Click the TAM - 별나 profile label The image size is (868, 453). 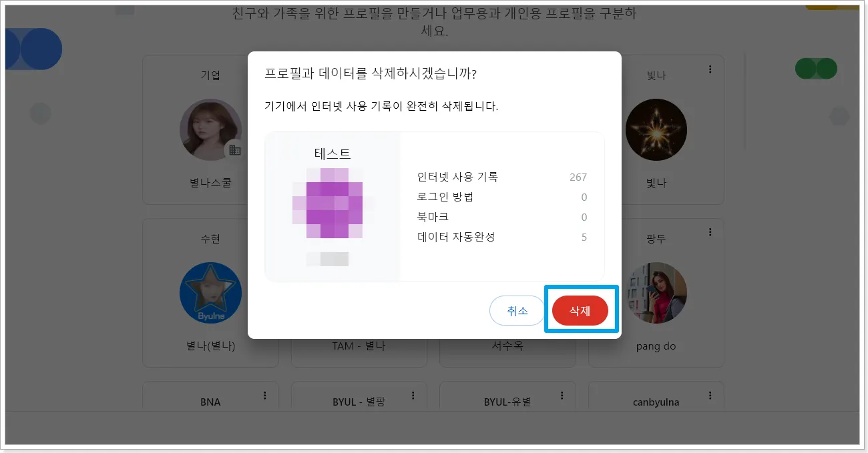(x=359, y=346)
